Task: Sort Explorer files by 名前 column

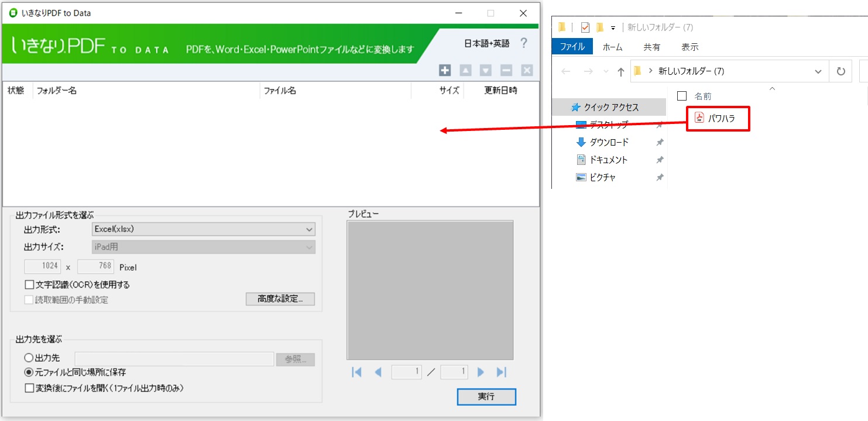Action: 703,96
